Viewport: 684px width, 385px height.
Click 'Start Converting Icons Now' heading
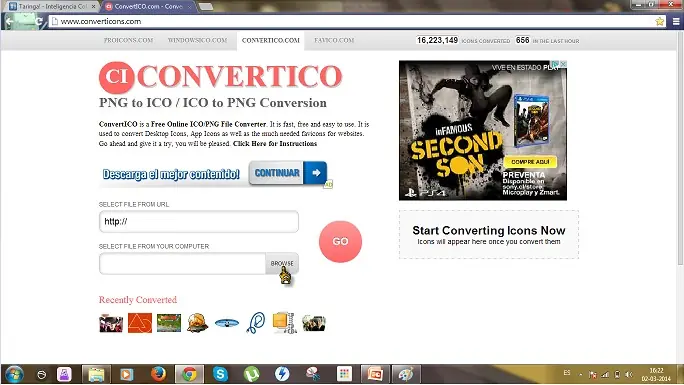pyautogui.click(x=489, y=230)
